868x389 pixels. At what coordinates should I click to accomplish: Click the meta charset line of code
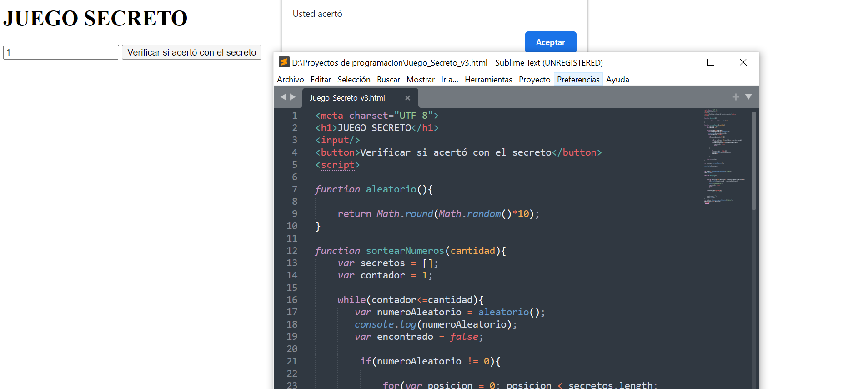377,116
